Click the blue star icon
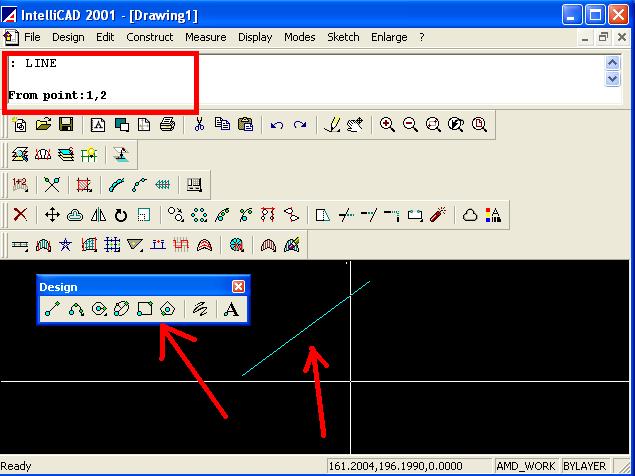This screenshot has width=635, height=476. click(x=66, y=245)
